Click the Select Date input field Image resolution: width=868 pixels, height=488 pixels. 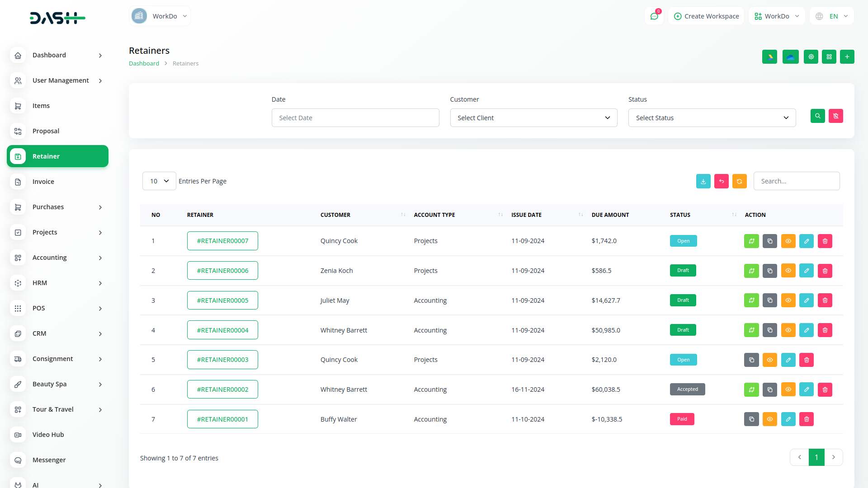tap(355, 118)
